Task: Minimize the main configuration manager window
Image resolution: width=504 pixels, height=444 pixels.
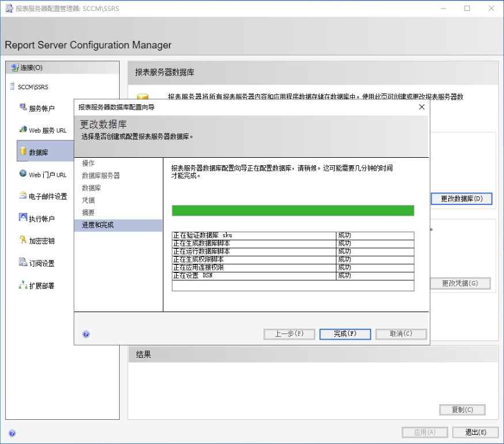Action: tap(443, 9)
